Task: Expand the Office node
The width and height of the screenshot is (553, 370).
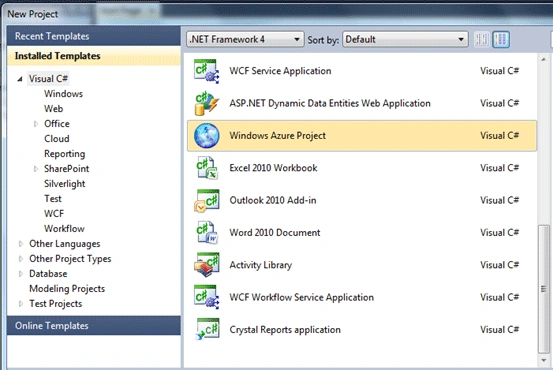Action: (36, 124)
